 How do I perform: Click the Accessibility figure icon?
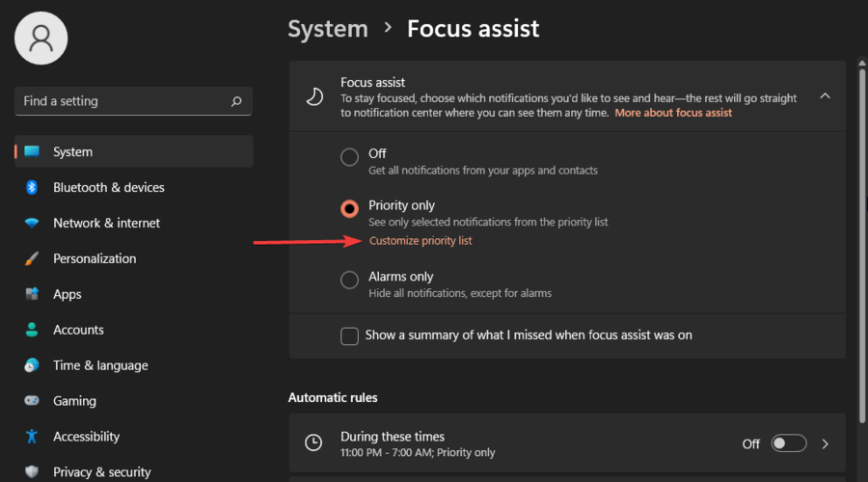(32, 437)
